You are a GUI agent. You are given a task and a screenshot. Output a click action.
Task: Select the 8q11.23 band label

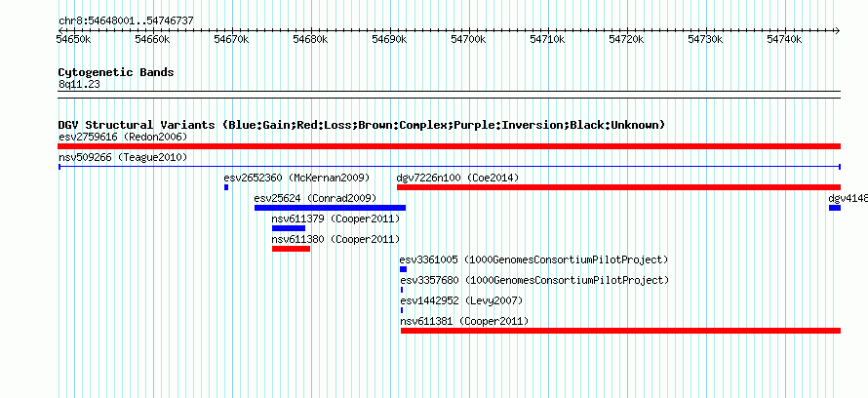[79, 84]
